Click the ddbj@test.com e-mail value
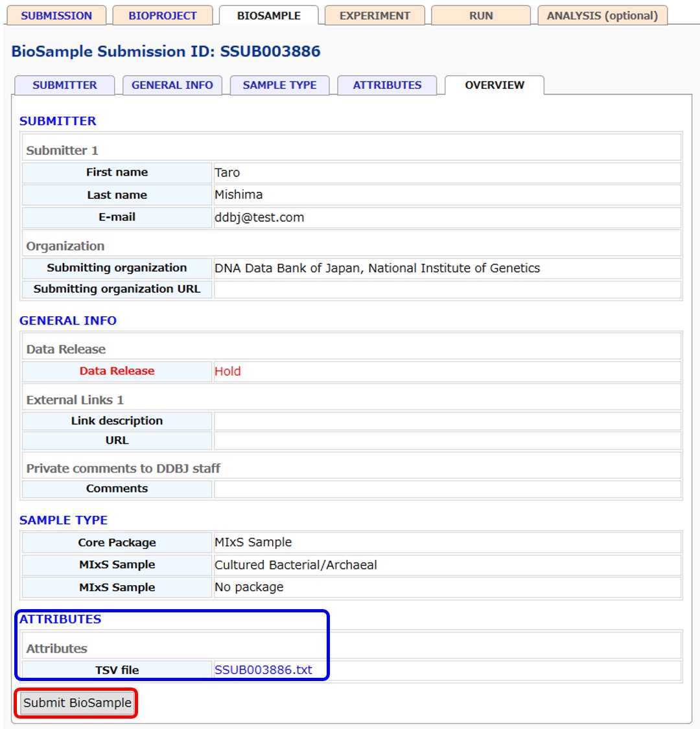Screen dimensions: 700x729 (259, 218)
